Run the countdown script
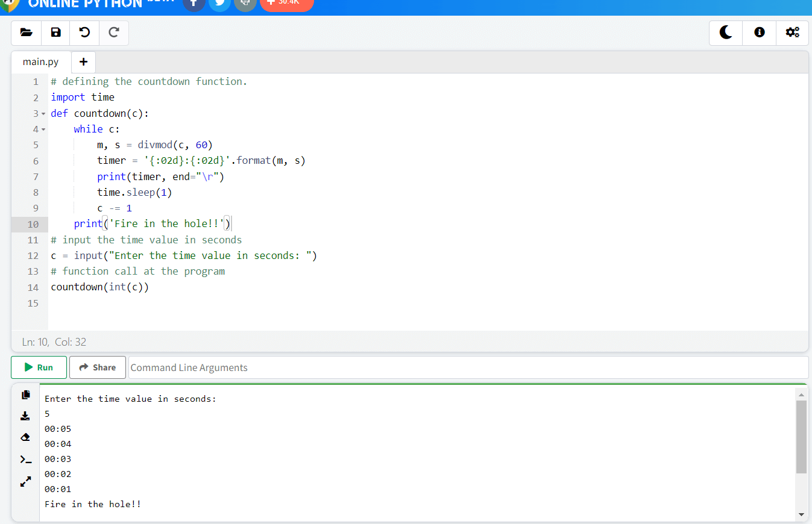Viewport: 812px width, 524px height. tap(39, 367)
